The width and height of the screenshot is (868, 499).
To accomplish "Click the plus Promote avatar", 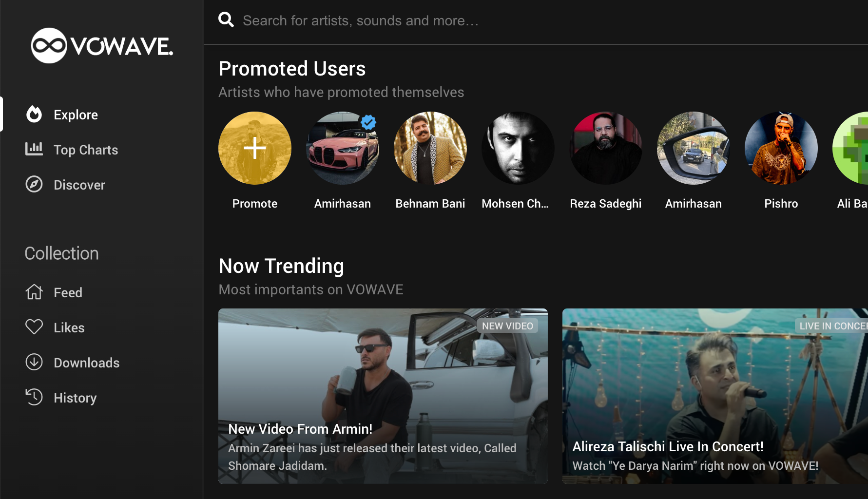I will (255, 148).
